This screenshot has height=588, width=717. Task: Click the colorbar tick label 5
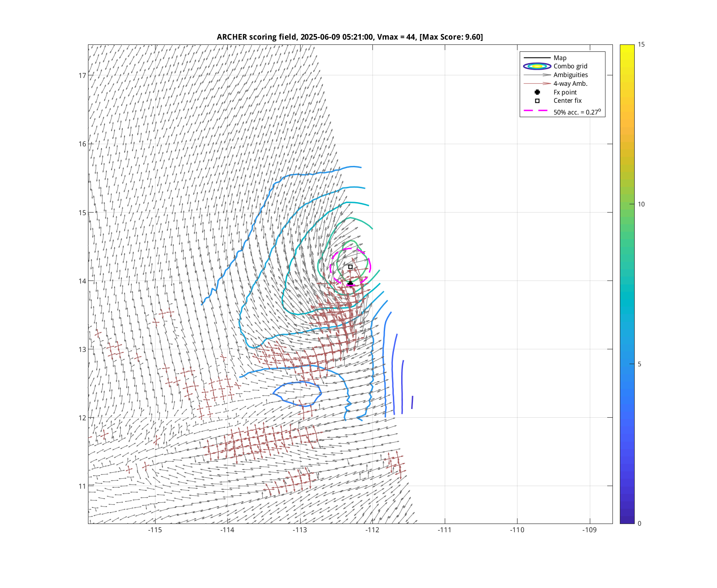(639, 364)
